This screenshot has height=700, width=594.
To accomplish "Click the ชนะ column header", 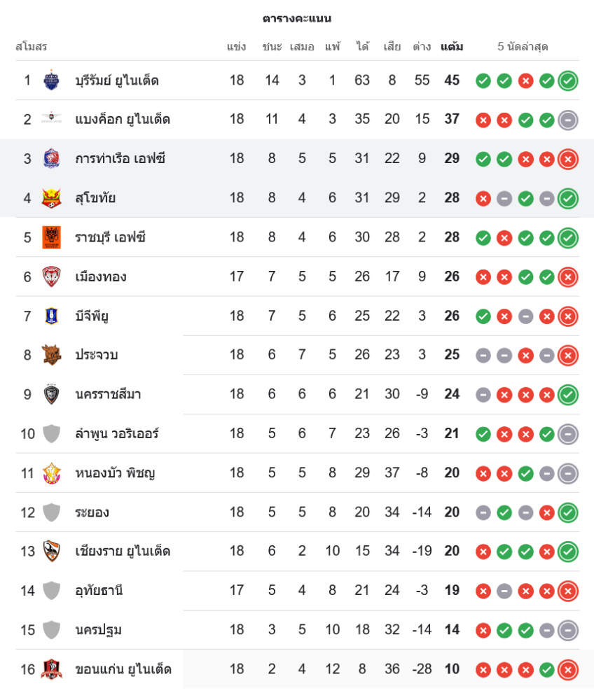I will [x=272, y=47].
